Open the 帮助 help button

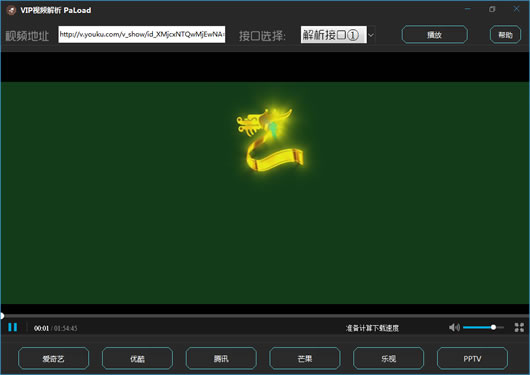point(505,34)
